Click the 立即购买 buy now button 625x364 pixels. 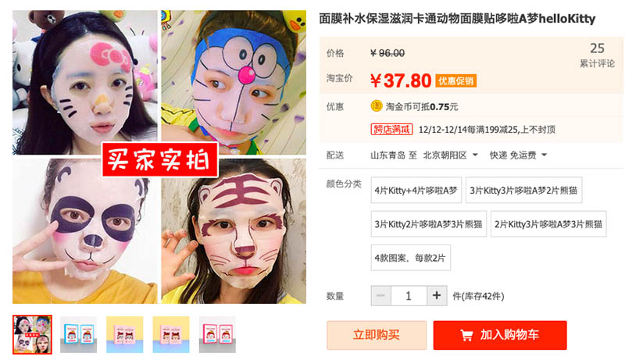point(377,335)
